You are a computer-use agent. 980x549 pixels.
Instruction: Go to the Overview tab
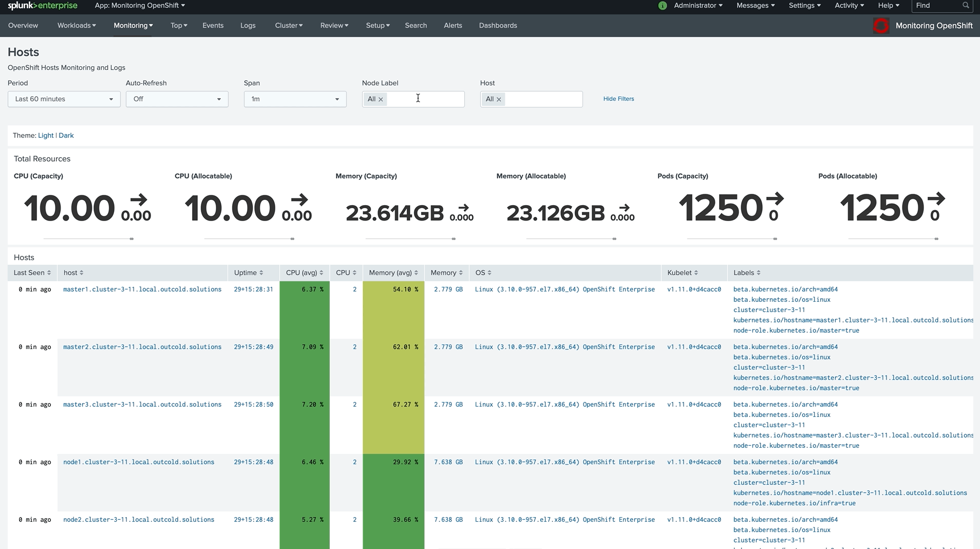coord(23,26)
